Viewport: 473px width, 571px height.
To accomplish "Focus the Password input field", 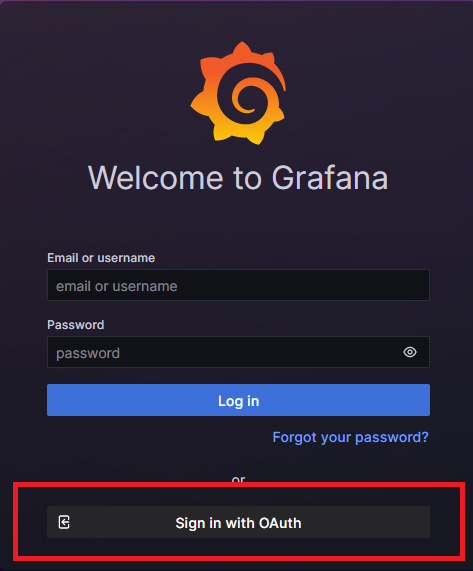I will coord(238,352).
